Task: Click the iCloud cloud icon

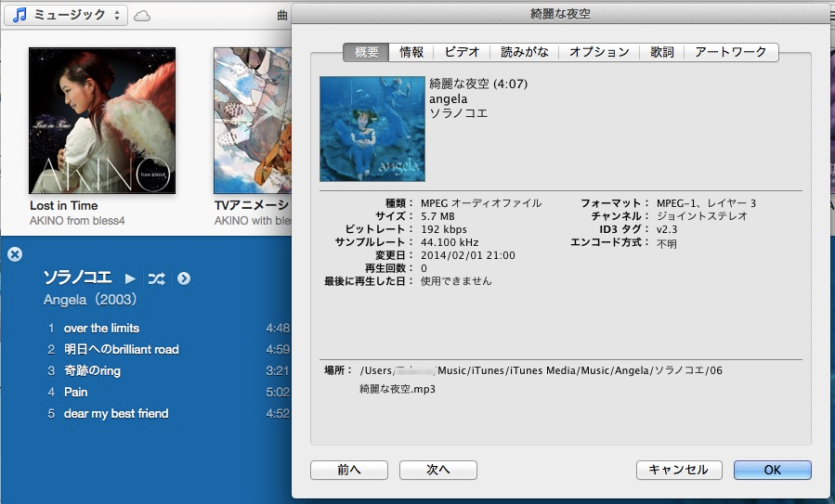Action: click(142, 16)
